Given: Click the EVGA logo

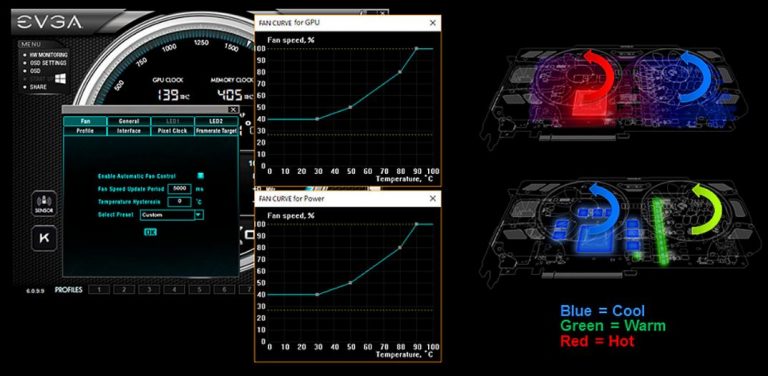Looking at the screenshot, I should 49,22.
